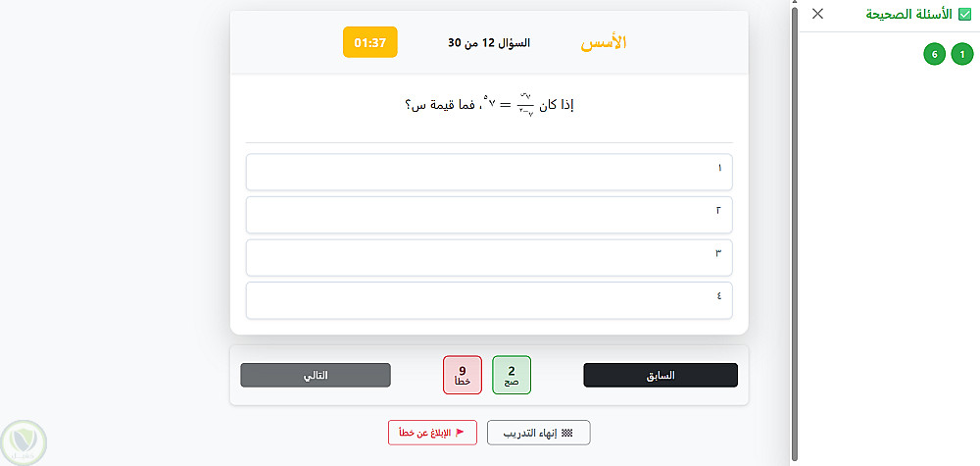980x466 pixels.
Task: Show the 9 خطأ wrong answers counter
Action: point(463,375)
